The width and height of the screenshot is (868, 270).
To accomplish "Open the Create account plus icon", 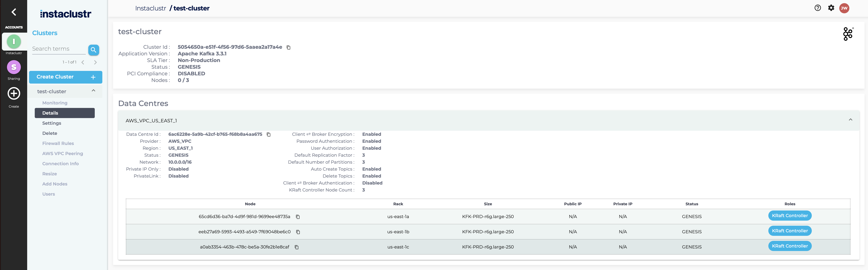I will [x=14, y=94].
